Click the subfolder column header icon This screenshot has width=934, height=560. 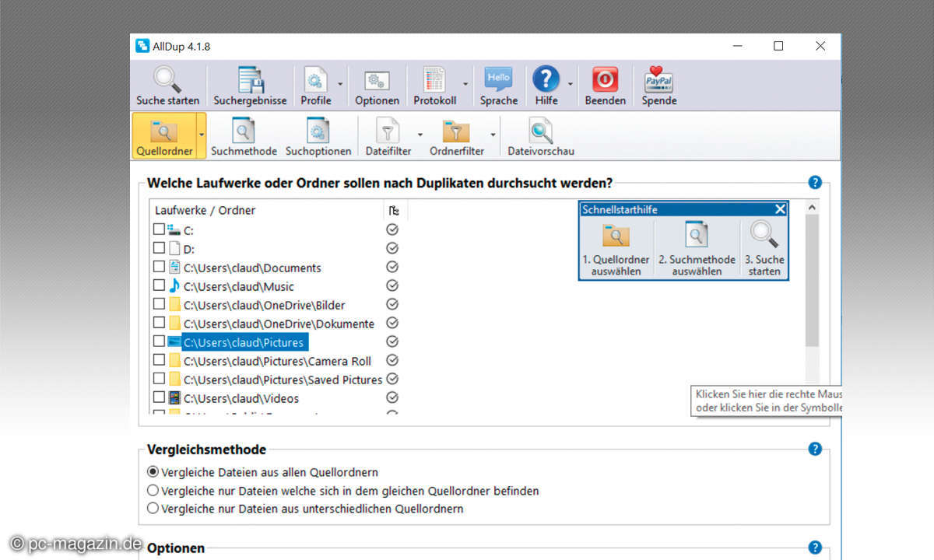(394, 210)
